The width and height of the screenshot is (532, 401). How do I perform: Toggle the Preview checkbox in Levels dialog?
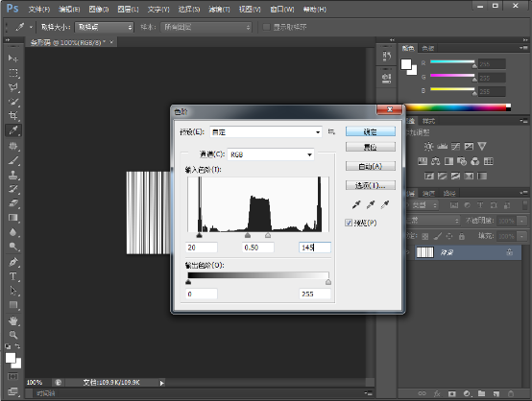349,223
